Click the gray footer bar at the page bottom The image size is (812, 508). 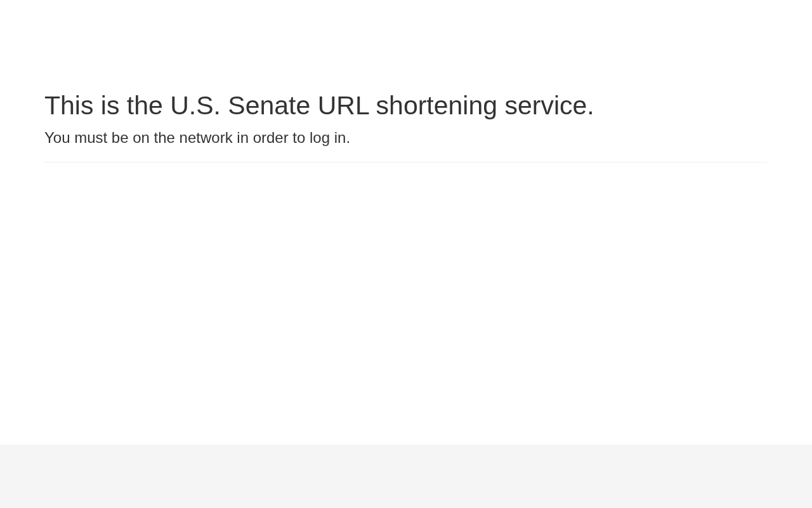[x=406, y=476]
